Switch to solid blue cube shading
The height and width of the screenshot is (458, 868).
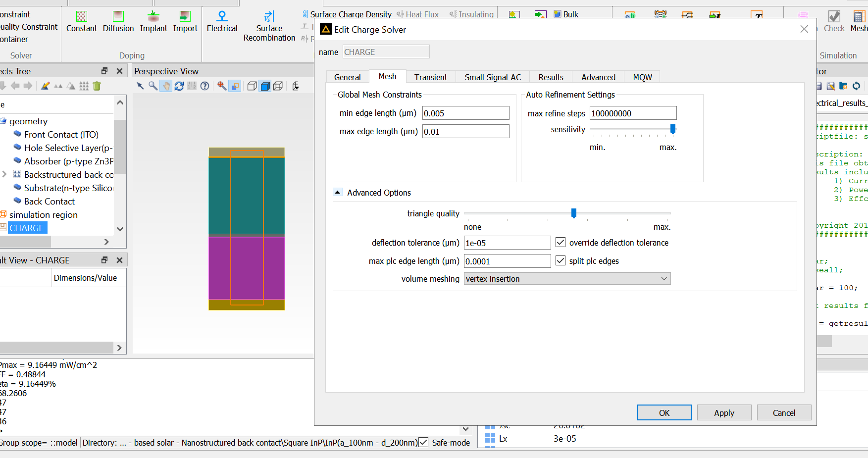pyautogui.click(x=265, y=86)
